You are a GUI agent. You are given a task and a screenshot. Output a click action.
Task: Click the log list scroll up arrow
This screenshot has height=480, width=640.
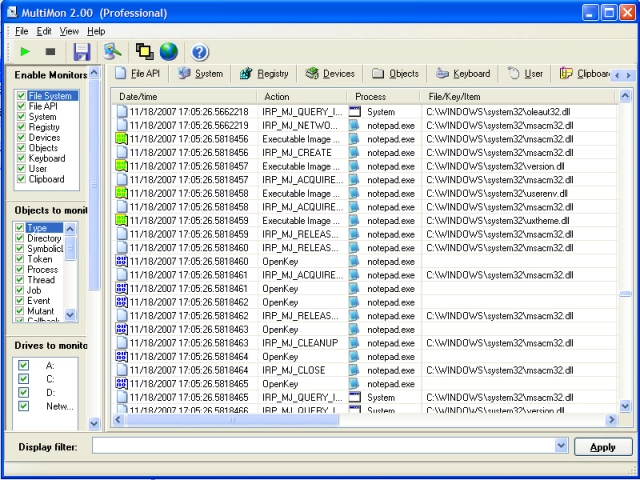coord(625,96)
